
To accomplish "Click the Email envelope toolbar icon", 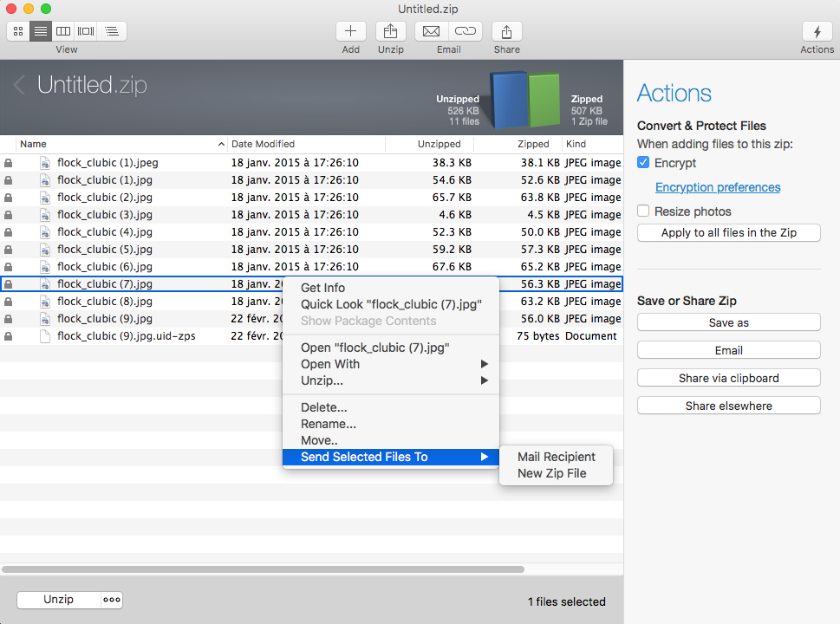I will pos(431,31).
